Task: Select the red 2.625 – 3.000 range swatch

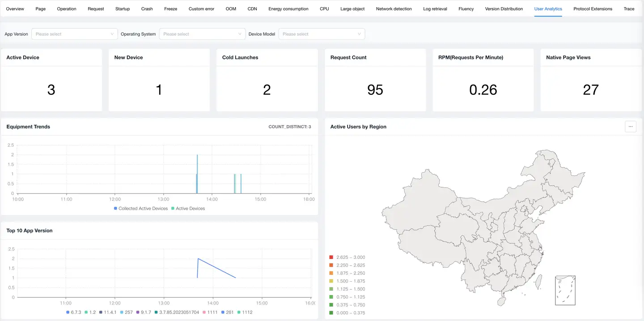Action: (331, 257)
